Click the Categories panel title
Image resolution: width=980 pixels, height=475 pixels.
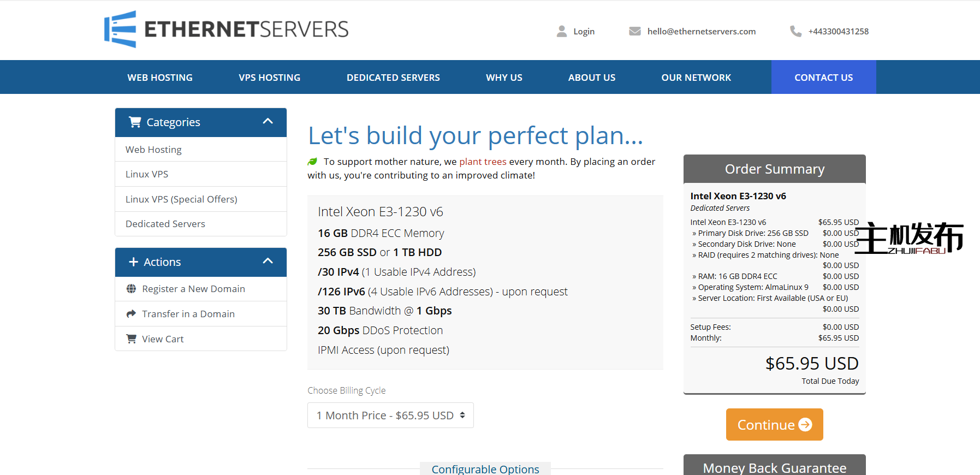coord(173,122)
